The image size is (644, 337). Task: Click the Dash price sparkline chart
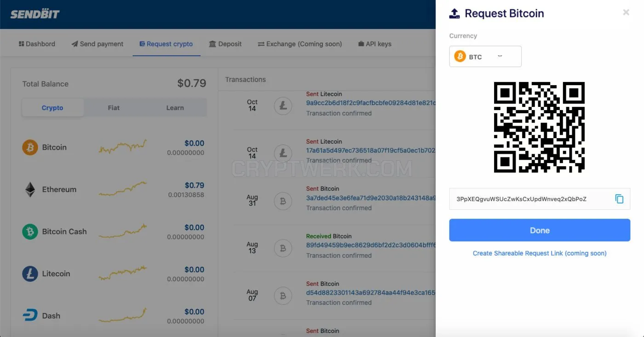[x=123, y=315]
